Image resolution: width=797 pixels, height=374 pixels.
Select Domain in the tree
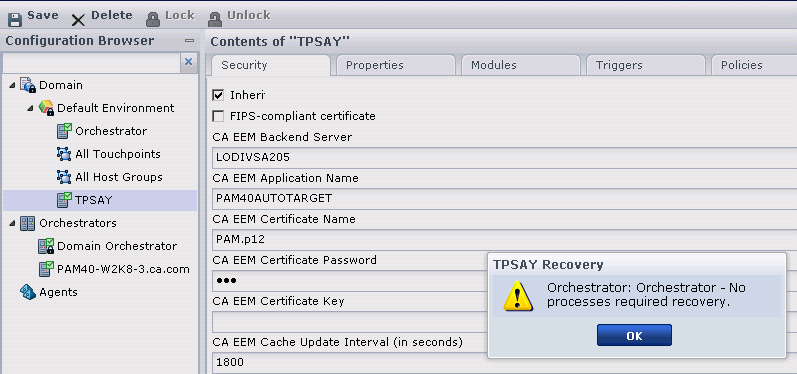tap(60, 85)
